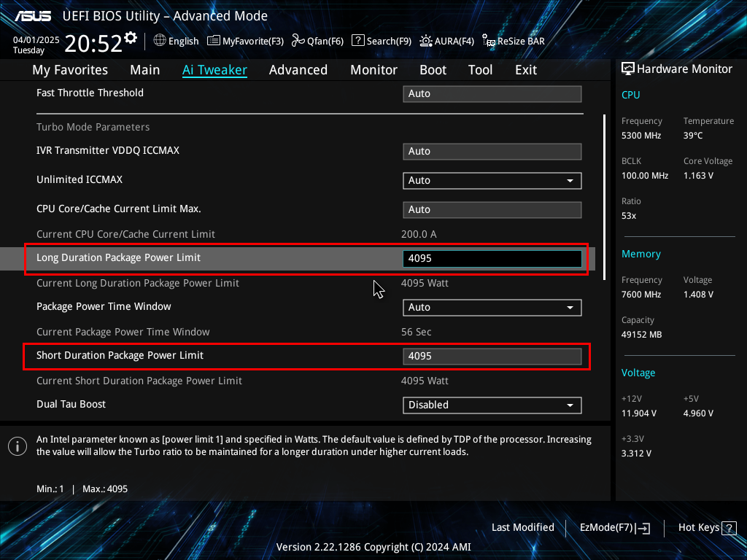
Task: Click the 11.904 V +12V reading
Action: coord(639,413)
